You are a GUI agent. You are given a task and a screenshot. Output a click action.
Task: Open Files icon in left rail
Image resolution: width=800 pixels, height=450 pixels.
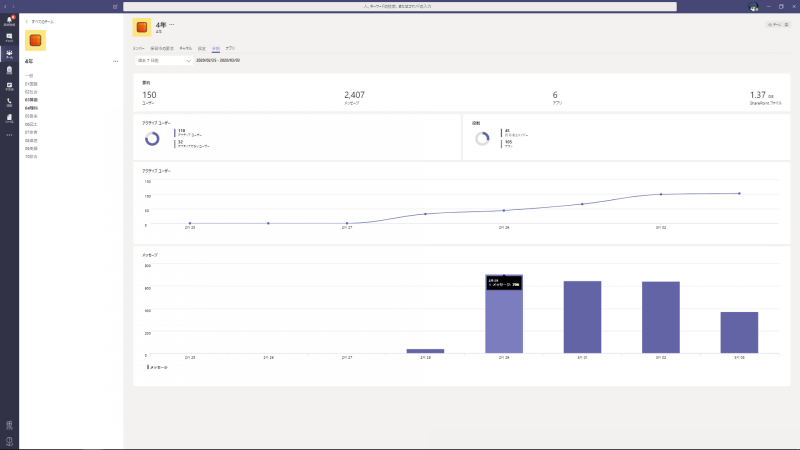tap(9, 117)
